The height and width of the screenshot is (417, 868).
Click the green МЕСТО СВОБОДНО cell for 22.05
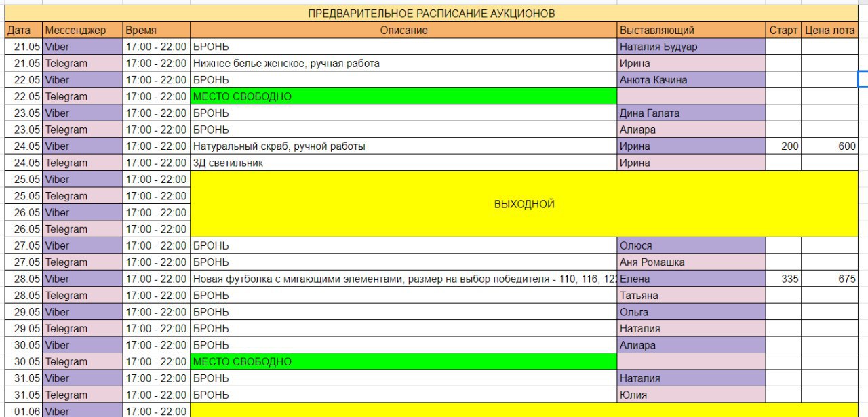point(403,97)
